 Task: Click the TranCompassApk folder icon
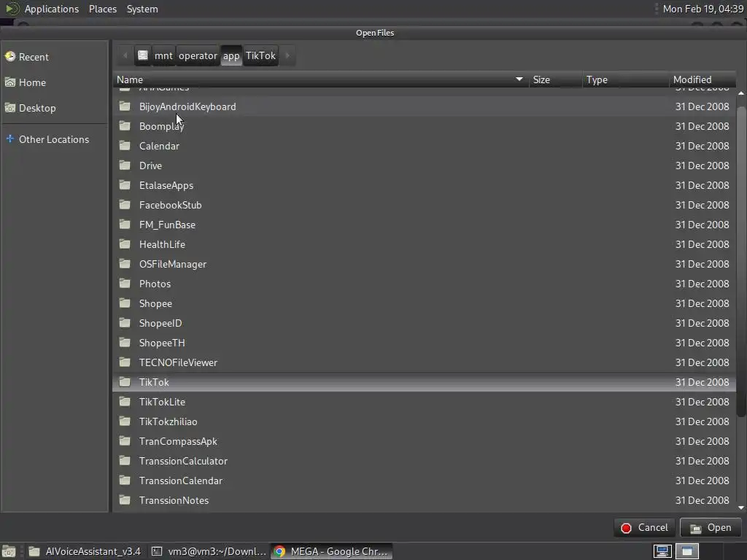pyautogui.click(x=125, y=441)
